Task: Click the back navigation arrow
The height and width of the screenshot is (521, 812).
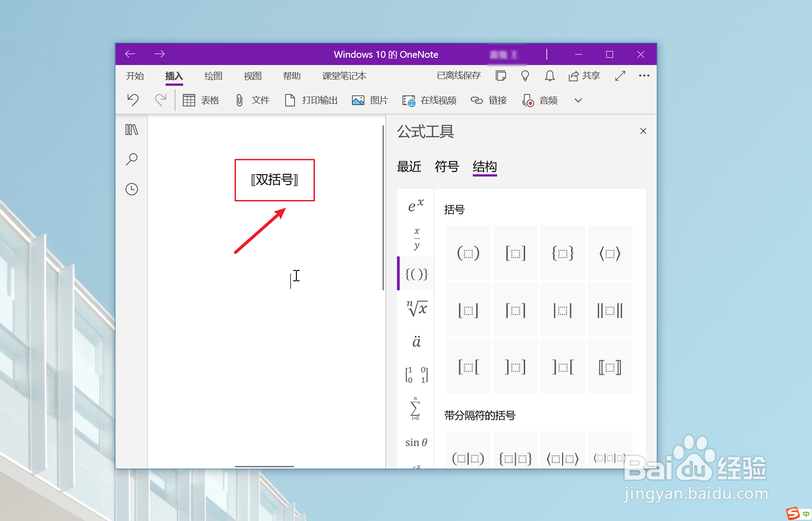Action: click(x=130, y=54)
